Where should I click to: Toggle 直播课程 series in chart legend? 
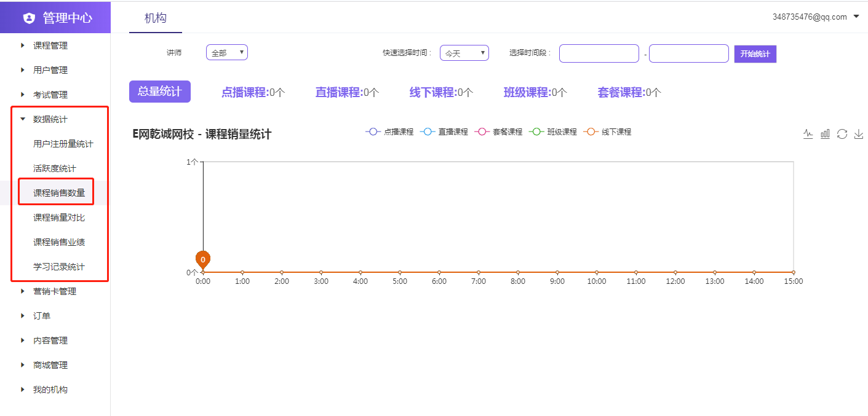tap(444, 131)
